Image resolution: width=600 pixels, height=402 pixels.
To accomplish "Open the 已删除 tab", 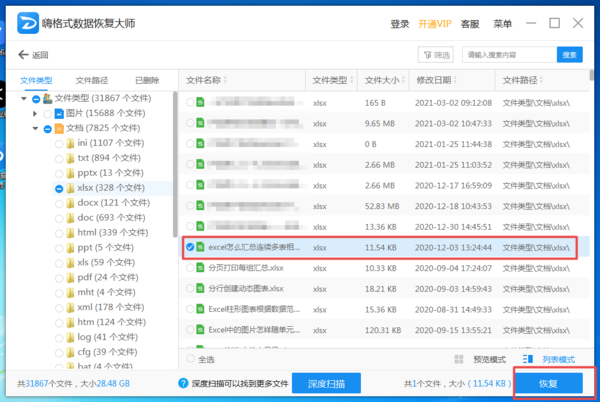I will click(x=147, y=80).
